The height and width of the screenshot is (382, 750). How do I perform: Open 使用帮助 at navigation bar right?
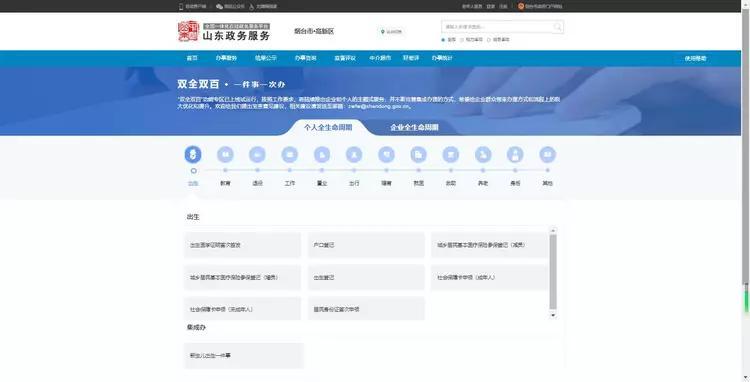(695, 58)
